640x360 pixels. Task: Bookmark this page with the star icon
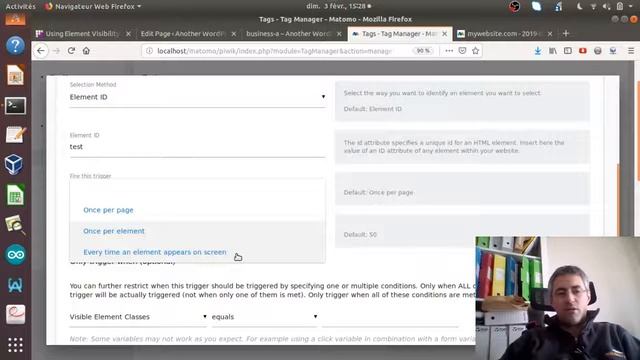[476, 51]
